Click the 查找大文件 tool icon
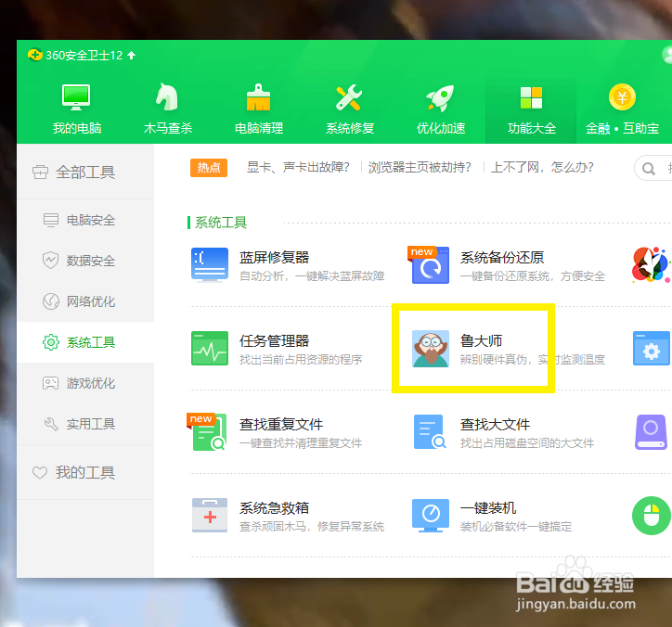The image size is (672, 627). 430,431
